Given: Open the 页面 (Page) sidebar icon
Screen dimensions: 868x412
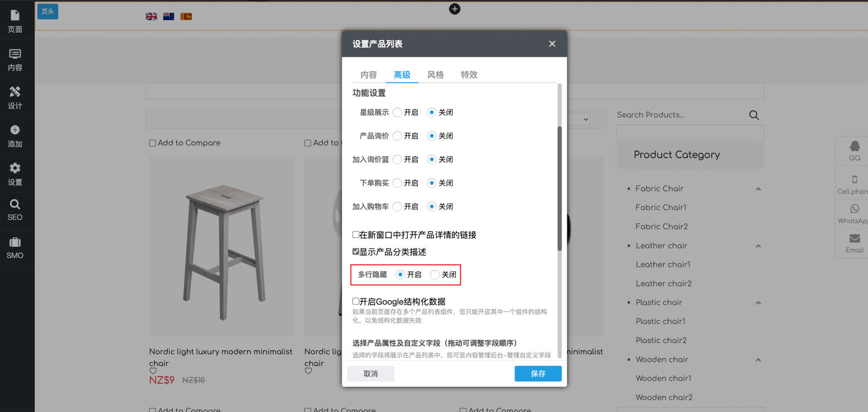Looking at the screenshot, I should tap(15, 21).
